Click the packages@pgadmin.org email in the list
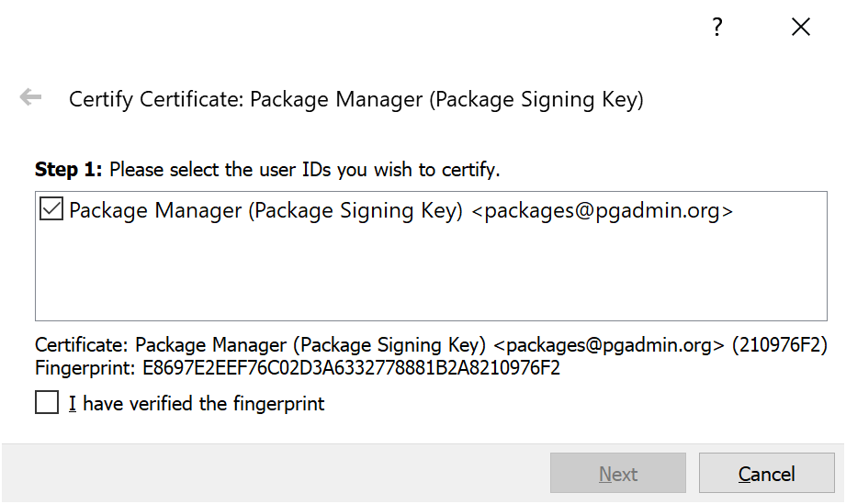This screenshot has height=504, width=846. [603, 211]
